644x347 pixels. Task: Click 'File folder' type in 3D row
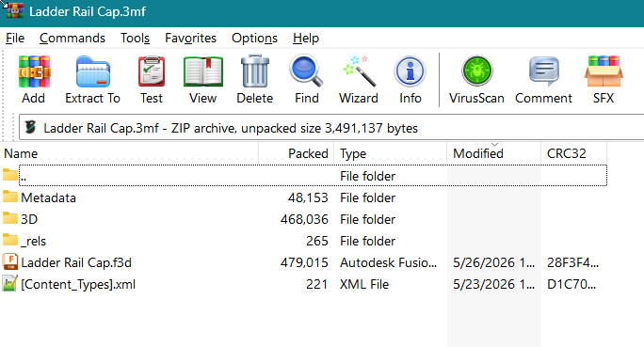pos(367,219)
